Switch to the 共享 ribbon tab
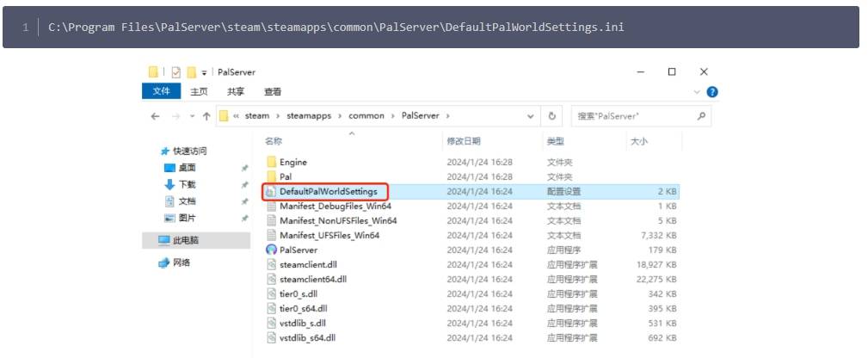This screenshot has width=868, height=358. click(236, 92)
